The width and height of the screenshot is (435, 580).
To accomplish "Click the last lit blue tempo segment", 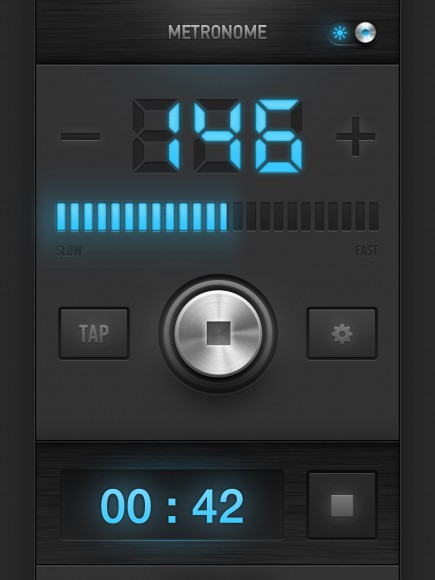I will pos(224,217).
